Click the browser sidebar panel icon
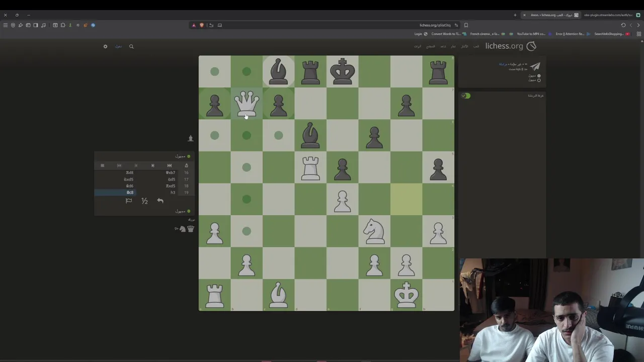This screenshot has width=644, height=362. click(x=36, y=25)
